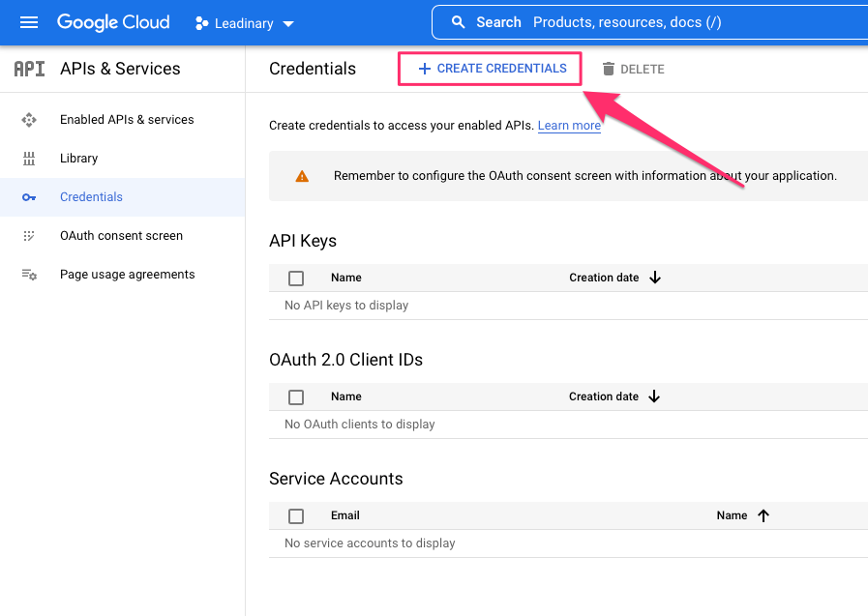Click the APIs & Services heading

(120, 69)
